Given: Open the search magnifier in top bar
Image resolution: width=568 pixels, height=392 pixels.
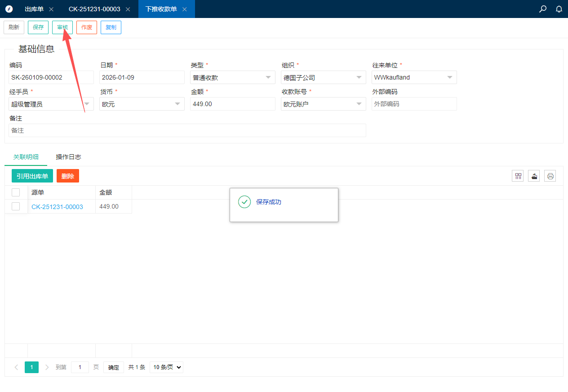Looking at the screenshot, I should click(x=543, y=9).
